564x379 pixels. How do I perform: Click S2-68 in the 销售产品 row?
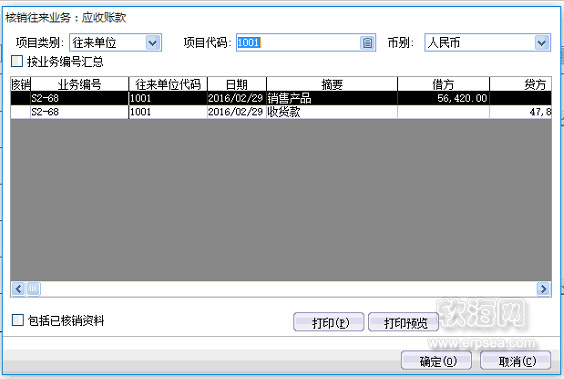(80, 98)
